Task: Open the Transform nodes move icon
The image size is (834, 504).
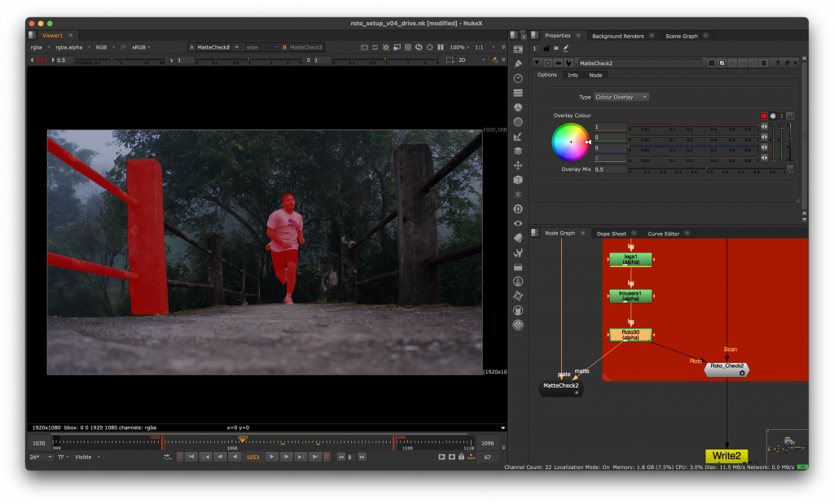Action: pos(518,165)
